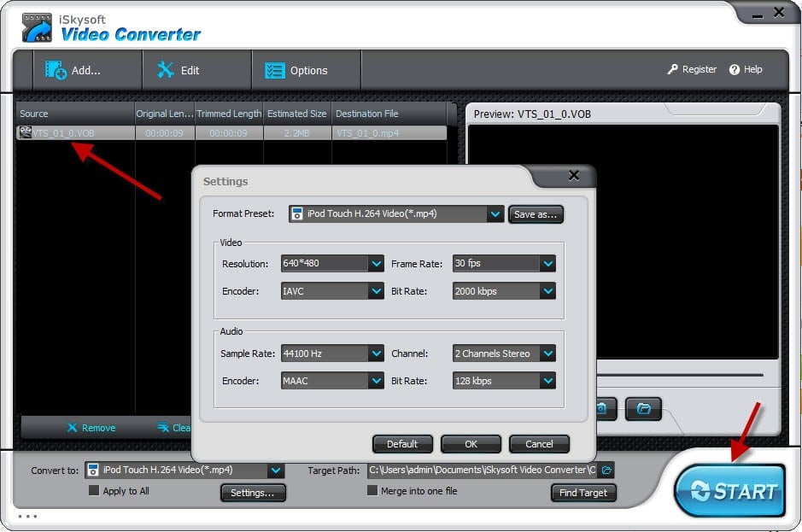The width and height of the screenshot is (802, 532).
Task: Browse target folder with the folder icon
Action: coord(606,471)
